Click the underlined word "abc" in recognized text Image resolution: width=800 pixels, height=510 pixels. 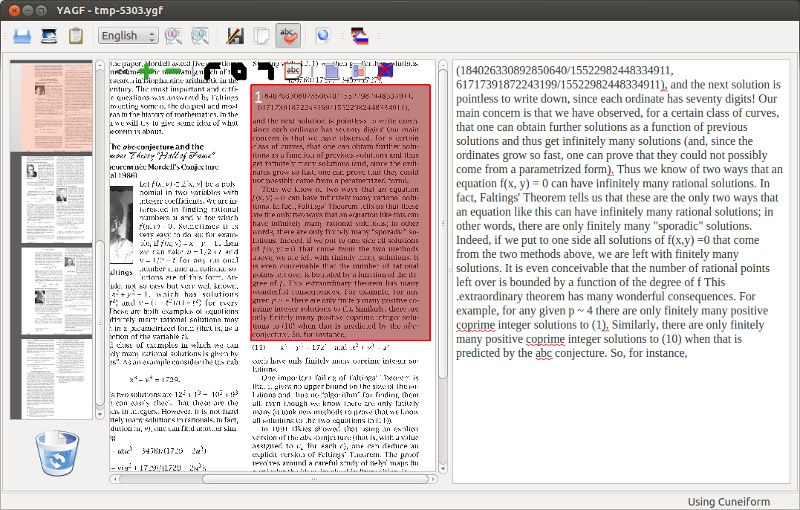[x=543, y=353]
